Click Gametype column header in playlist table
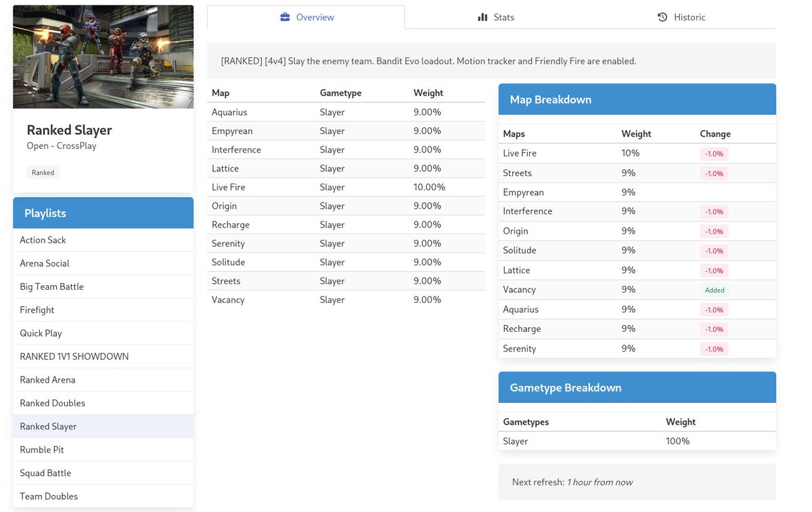Image resolution: width=812 pixels, height=512 pixels. [340, 93]
